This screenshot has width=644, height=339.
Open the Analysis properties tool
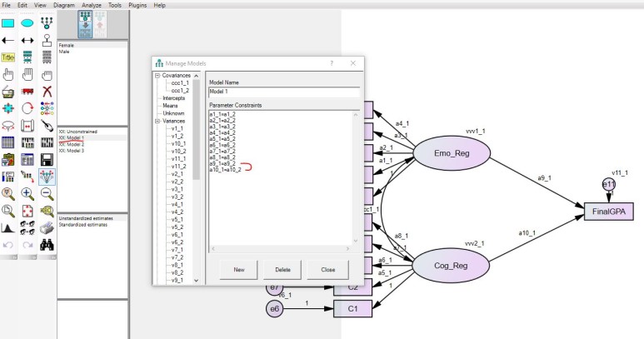click(27, 142)
